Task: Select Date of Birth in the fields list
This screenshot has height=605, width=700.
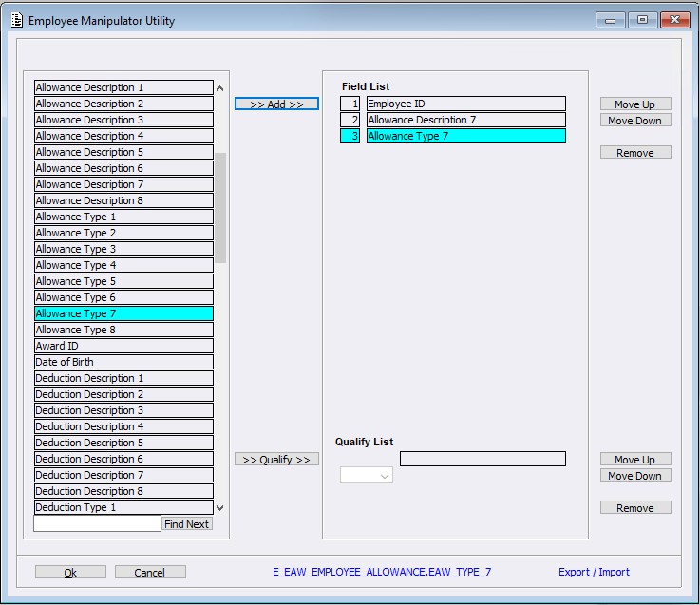Action: [x=123, y=362]
